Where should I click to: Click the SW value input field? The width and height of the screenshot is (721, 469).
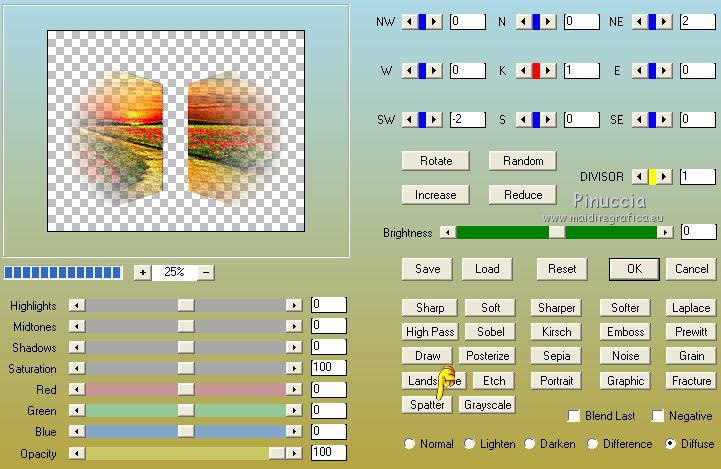click(468, 120)
